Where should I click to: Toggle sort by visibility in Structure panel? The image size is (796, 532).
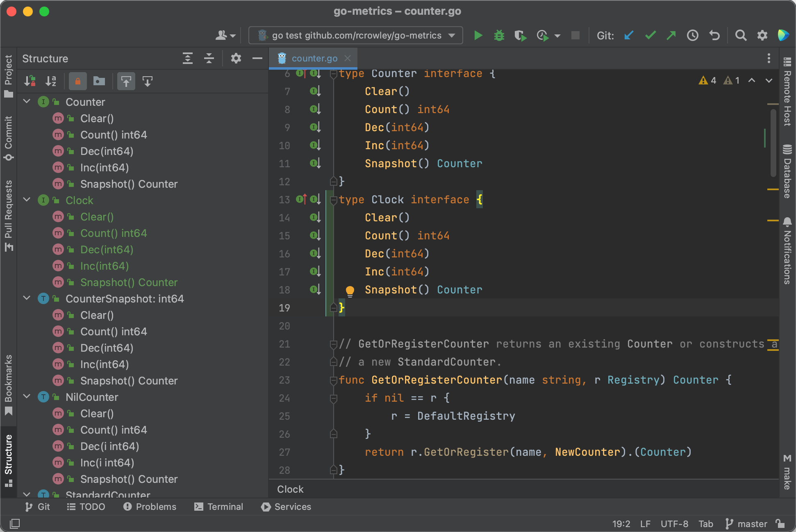coord(30,81)
